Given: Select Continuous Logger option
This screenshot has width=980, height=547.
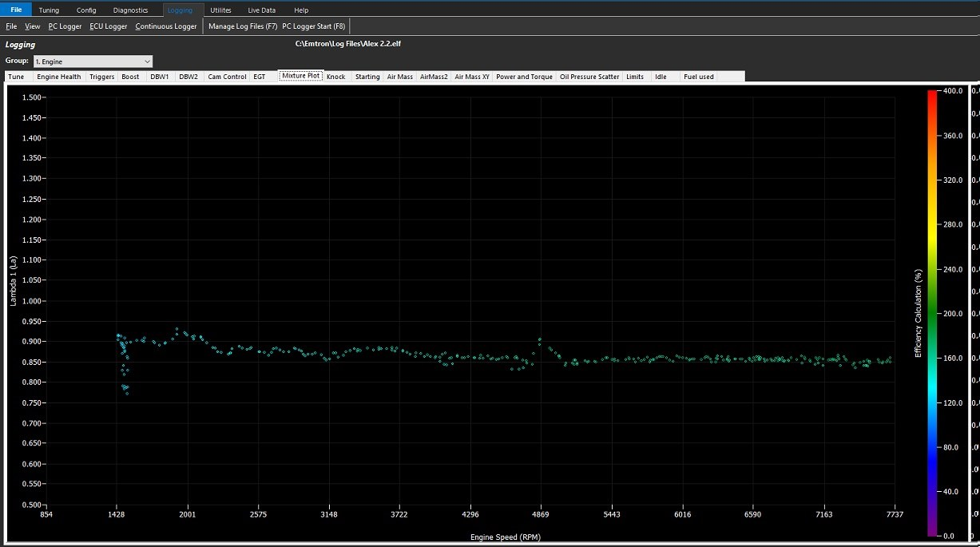Looking at the screenshot, I should 165,26.
